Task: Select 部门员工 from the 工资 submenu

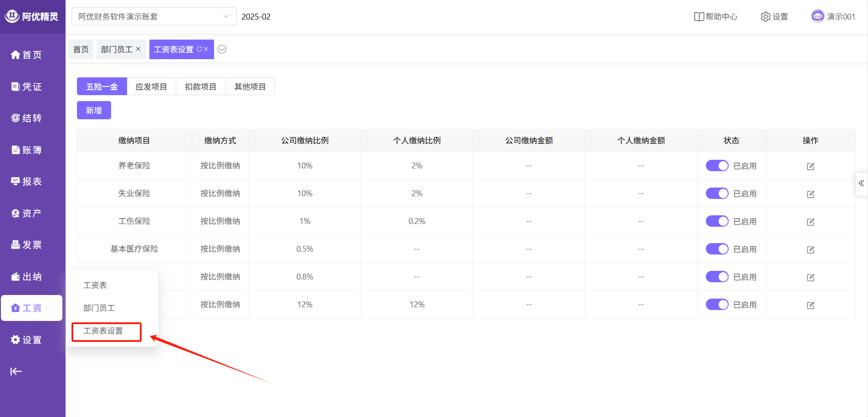Action: [99, 308]
